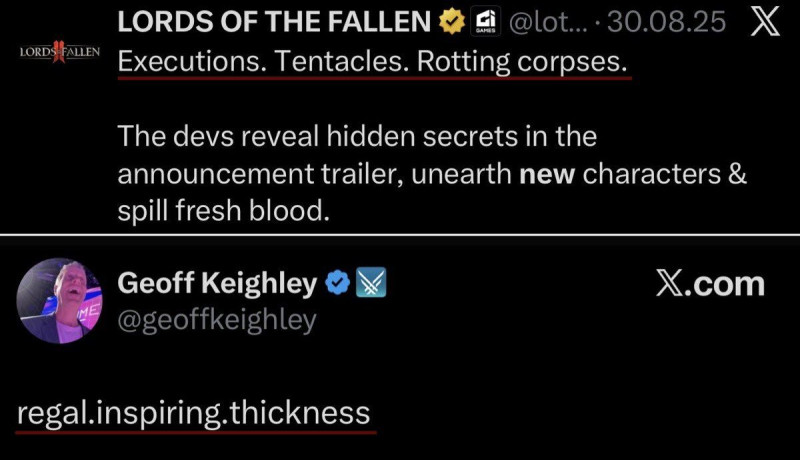Click the X.com label
800x460 pixels.
click(x=710, y=284)
